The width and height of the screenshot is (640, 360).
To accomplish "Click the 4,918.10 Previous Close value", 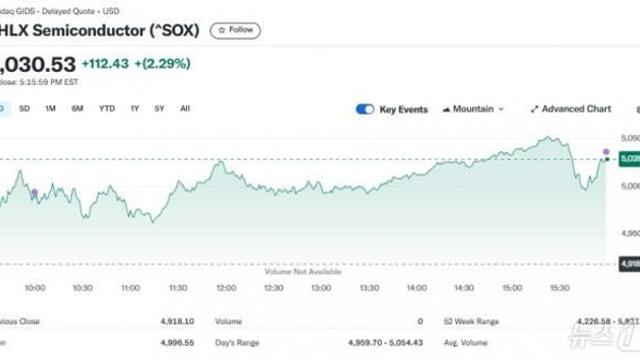I will pos(177,321).
